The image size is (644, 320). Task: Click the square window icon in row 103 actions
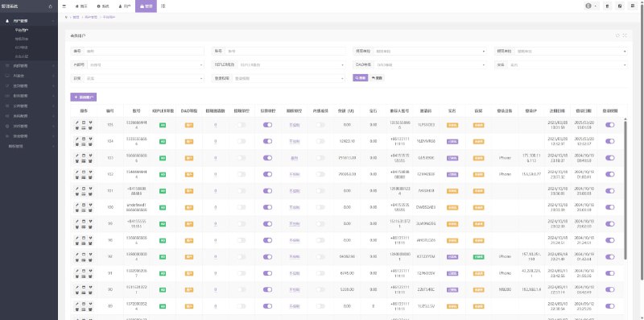84,155
